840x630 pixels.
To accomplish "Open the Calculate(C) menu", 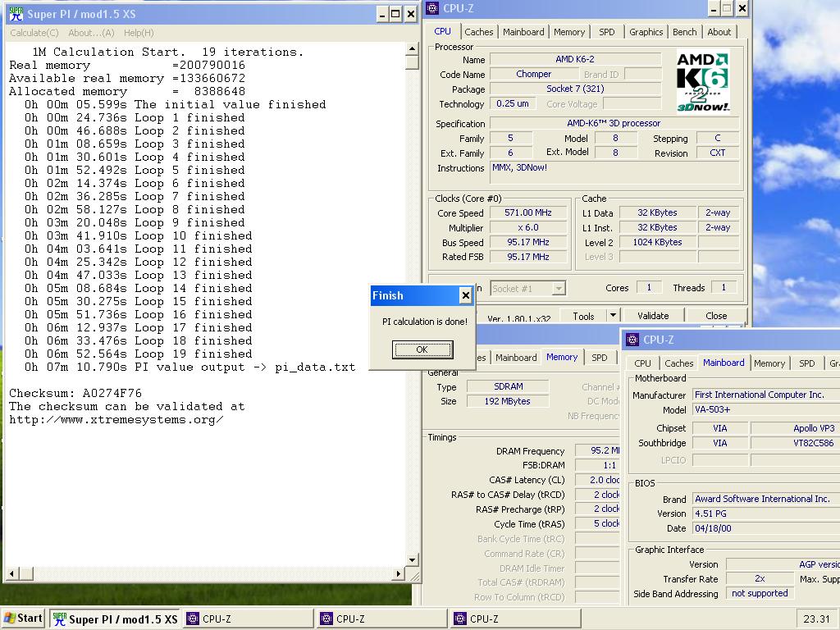I will click(x=34, y=33).
